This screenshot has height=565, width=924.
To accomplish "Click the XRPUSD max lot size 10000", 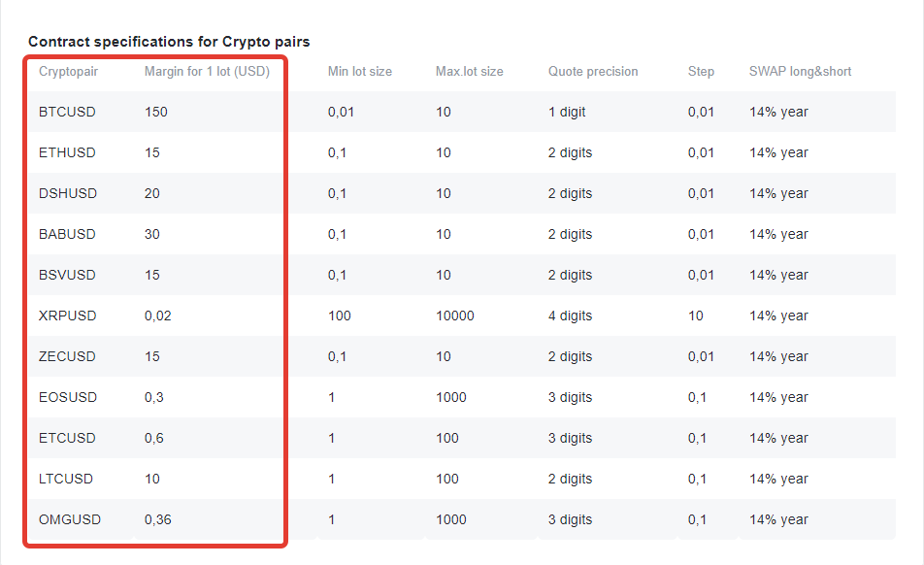I will [x=455, y=316].
